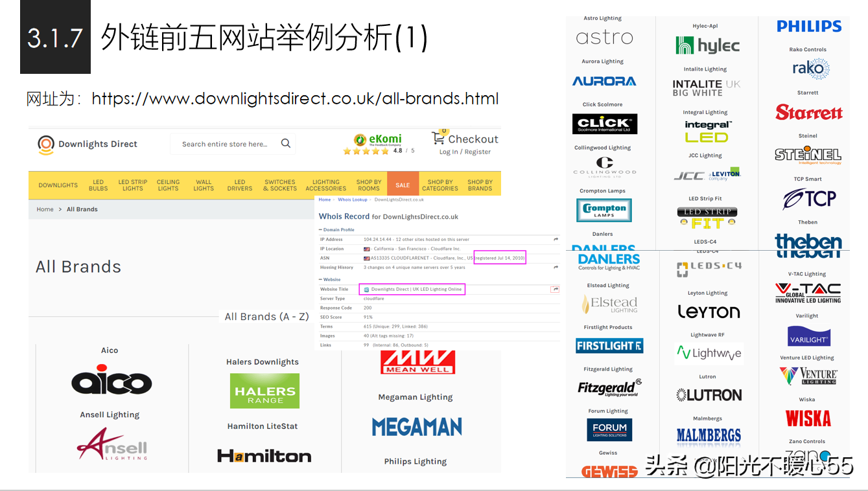Open the LIGHTING ACCESSORIES menu
Image resolution: width=868 pixels, height=491 pixels.
click(326, 185)
